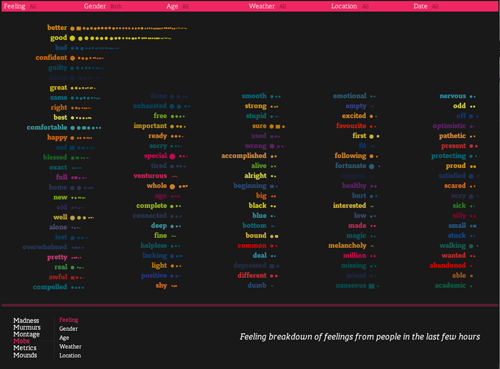Click the feeling word 'alright'
Viewport: 500px width, 369px height.
click(x=255, y=176)
